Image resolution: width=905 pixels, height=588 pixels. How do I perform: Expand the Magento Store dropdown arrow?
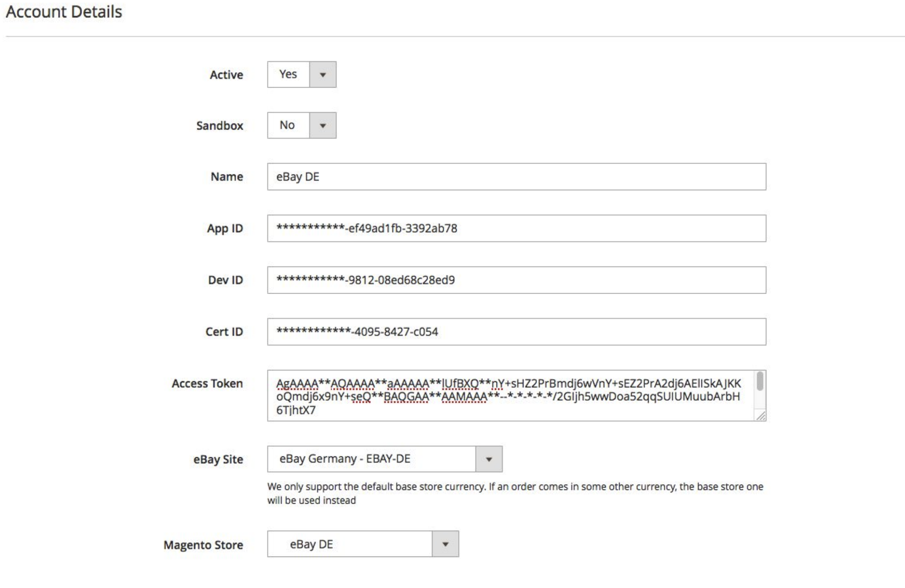[x=445, y=544]
